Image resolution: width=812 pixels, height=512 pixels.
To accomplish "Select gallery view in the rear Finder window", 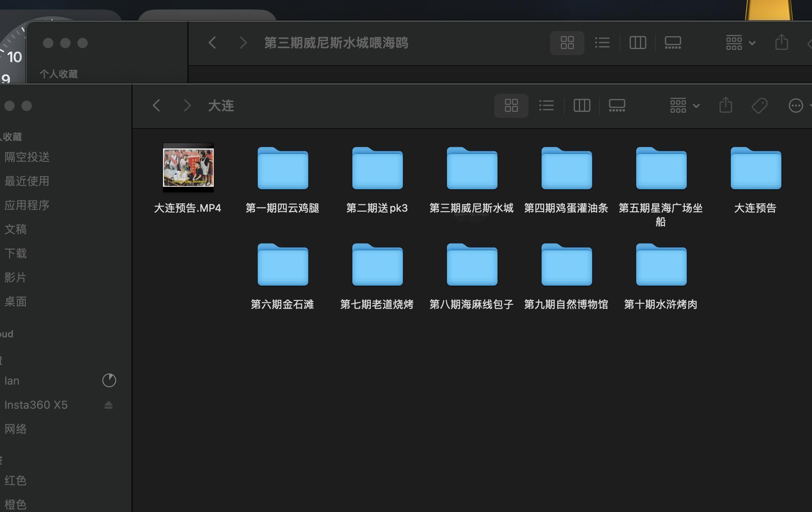I will click(673, 43).
